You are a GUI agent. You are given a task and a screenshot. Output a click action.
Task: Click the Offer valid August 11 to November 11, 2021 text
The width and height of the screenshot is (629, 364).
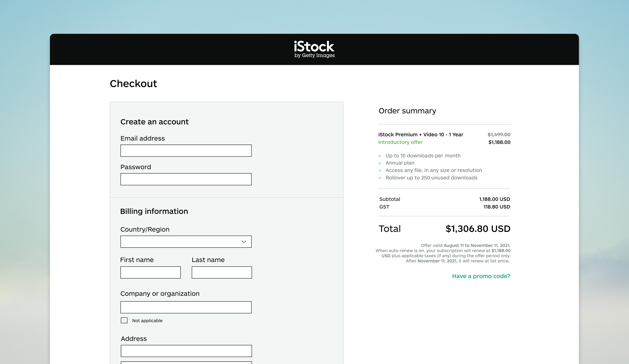(466, 245)
